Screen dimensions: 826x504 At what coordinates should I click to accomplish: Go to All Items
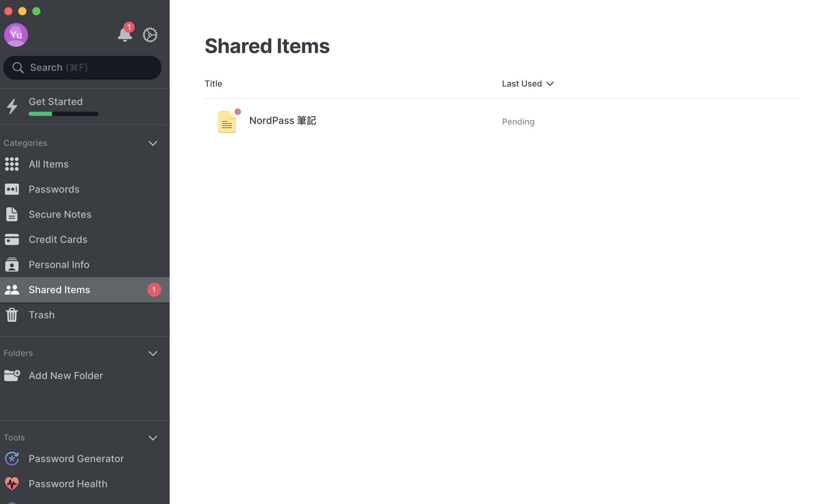[x=84, y=164]
